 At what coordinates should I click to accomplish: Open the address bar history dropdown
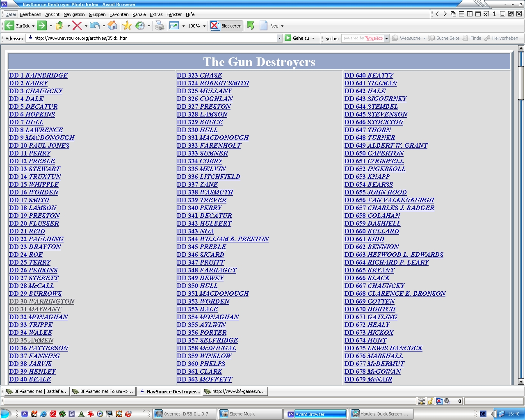tap(279, 38)
